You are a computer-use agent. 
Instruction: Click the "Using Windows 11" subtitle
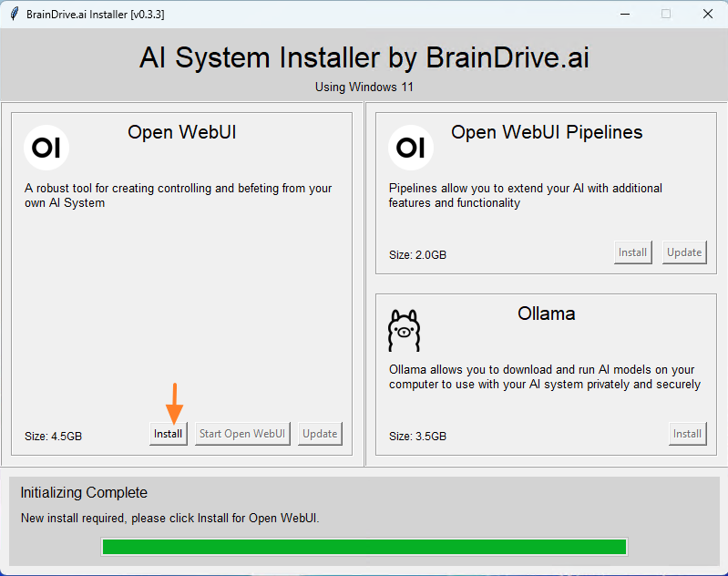point(364,87)
